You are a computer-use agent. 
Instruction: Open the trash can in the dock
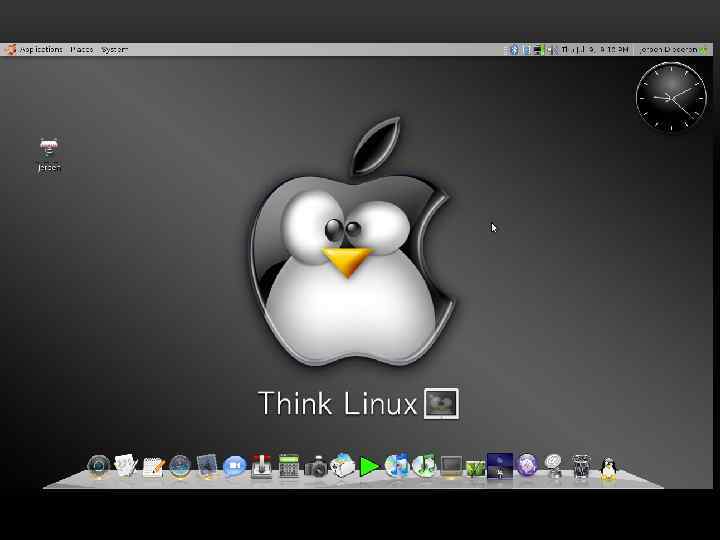581,467
